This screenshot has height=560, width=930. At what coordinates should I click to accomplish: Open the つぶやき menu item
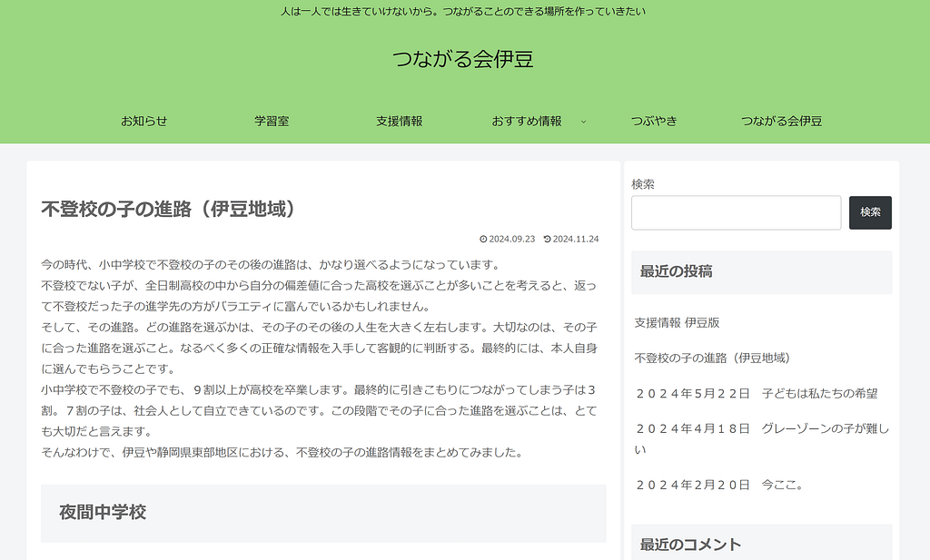pyautogui.click(x=654, y=121)
